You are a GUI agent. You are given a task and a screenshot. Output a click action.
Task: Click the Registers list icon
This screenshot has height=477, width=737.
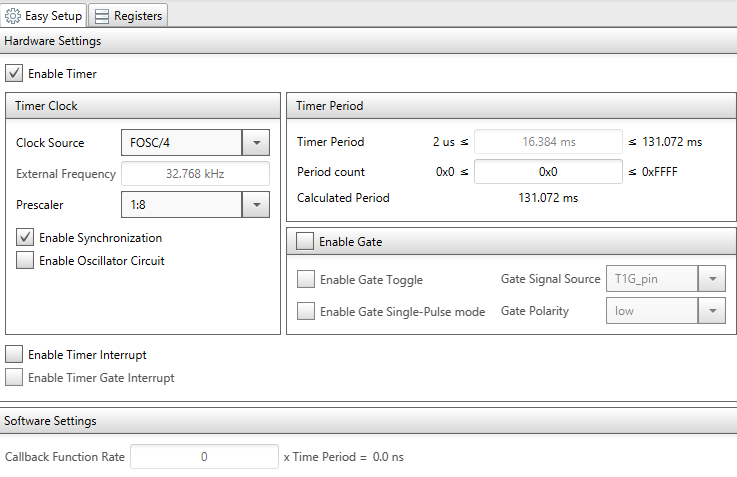click(102, 16)
